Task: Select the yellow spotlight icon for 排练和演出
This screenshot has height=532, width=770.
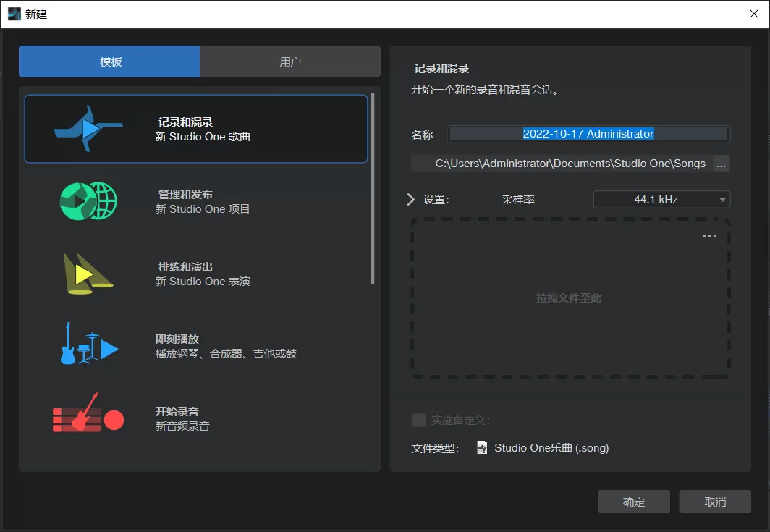Action: pyautogui.click(x=87, y=273)
